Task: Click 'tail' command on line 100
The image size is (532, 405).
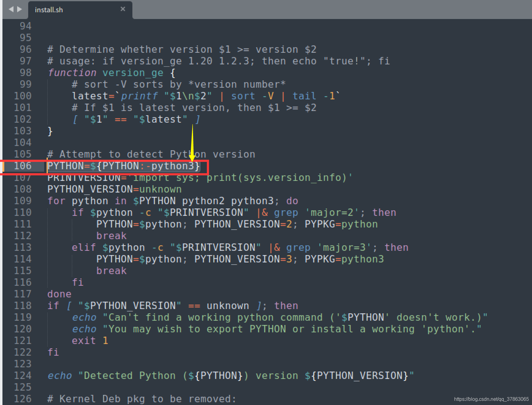Action: [x=304, y=96]
